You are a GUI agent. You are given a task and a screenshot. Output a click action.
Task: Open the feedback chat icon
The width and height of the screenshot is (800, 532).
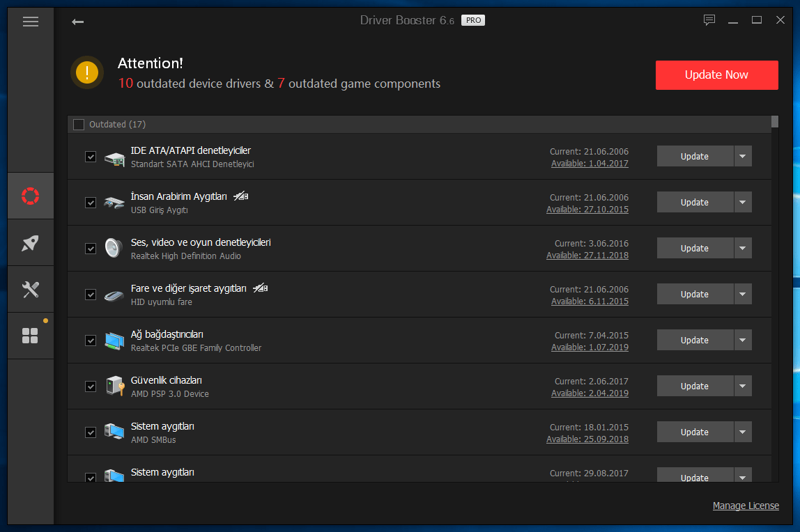point(709,20)
